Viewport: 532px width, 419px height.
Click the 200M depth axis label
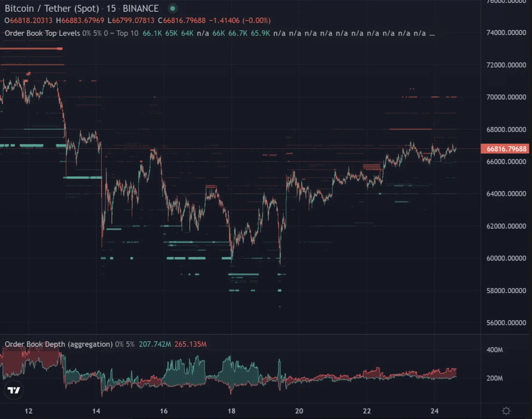tap(495, 378)
